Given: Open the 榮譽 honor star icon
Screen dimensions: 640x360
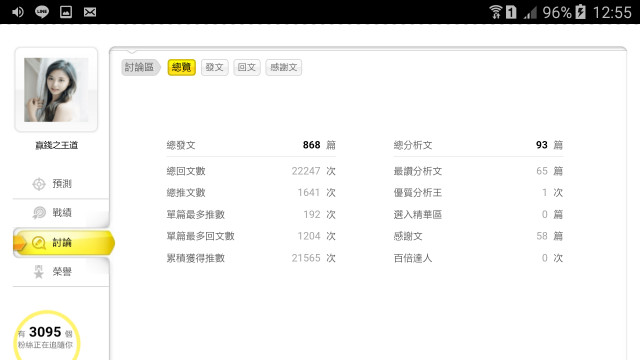Looking at the screenshot, I should tap(39, 272).
